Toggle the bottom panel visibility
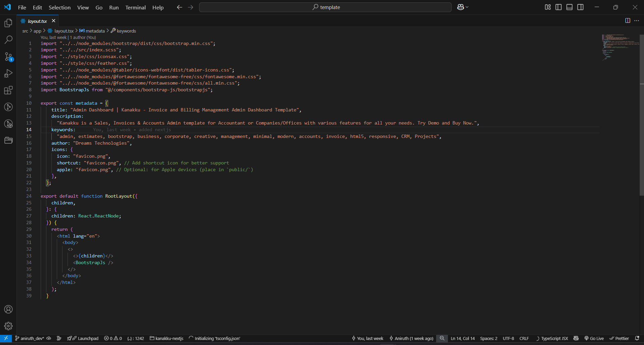644x345 pixels. [x=569, y=7]
